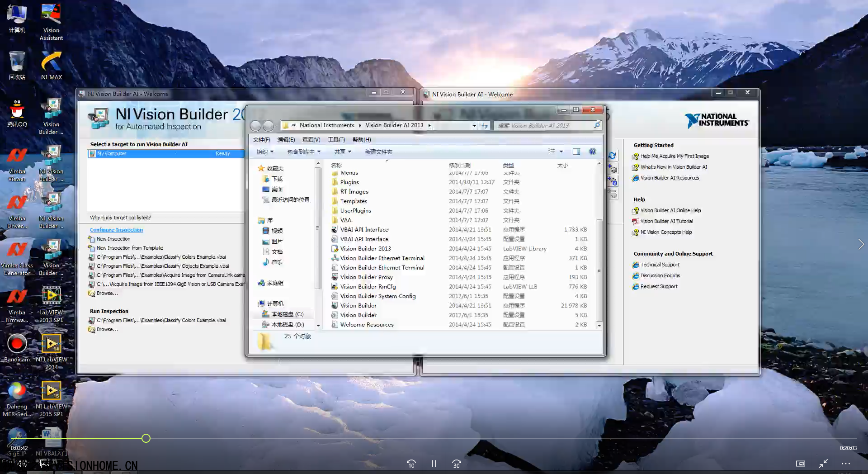
Task: Click the refresh icon beside address bar
Action: [485, 126]
